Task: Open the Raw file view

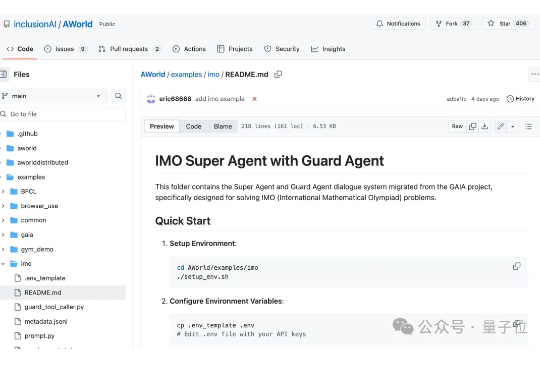Action: 457,126
